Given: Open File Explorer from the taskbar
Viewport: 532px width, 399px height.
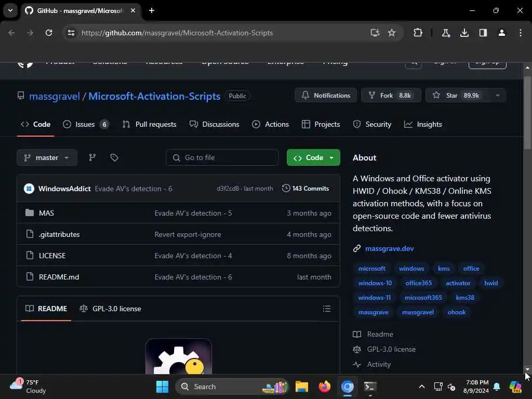Looking at the screenshot, I should (302, 387).
